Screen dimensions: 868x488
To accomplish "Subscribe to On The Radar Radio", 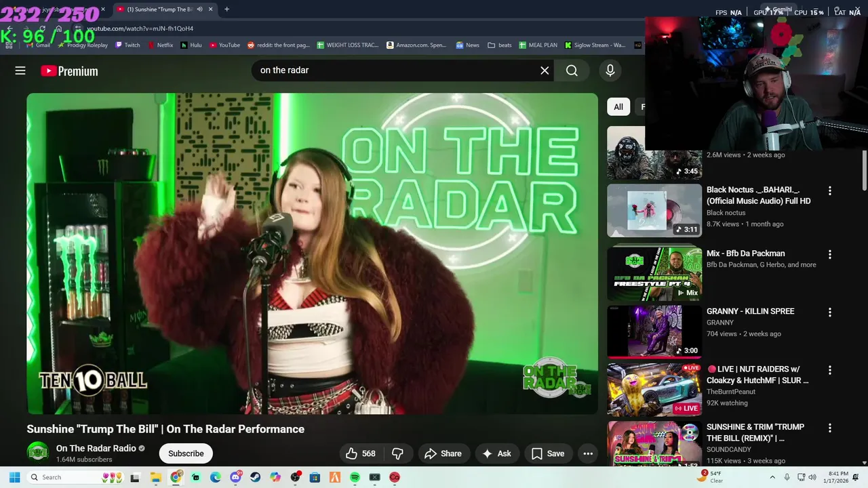I will 186,453.
